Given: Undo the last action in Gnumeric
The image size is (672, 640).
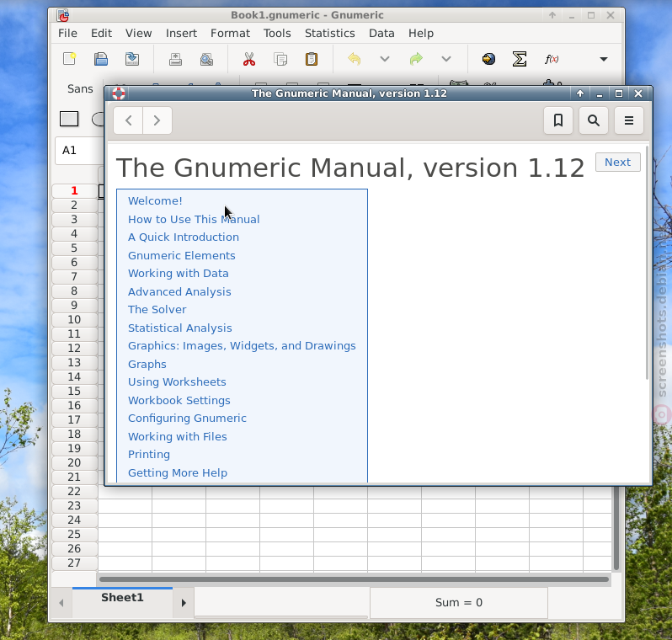Looking at the screenshot, I should point(354,59).
